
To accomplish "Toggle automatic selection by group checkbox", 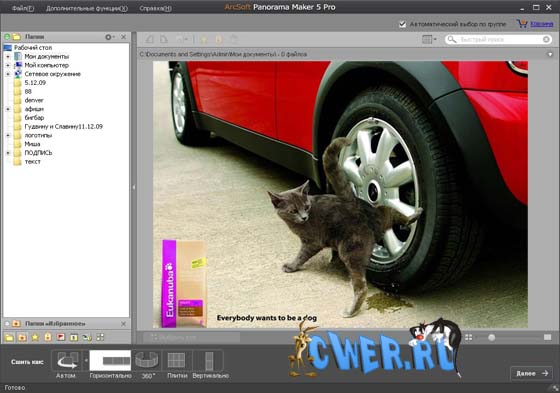I will click(x=402, y=24).
